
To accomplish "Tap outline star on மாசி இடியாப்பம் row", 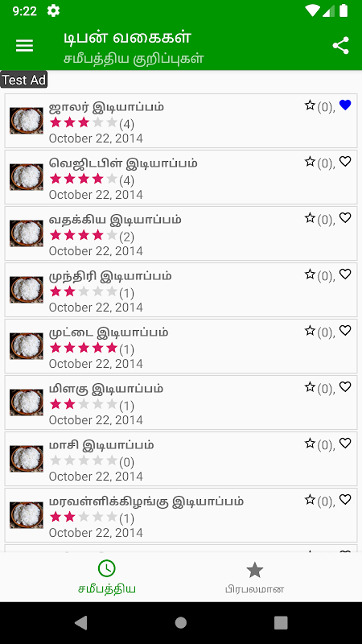I will [310, 443].
